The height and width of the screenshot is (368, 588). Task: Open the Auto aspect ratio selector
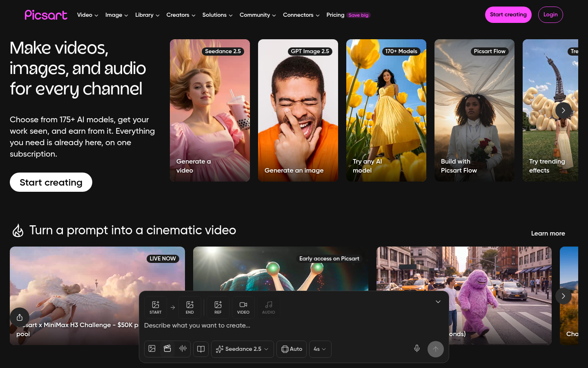point(292,349)
